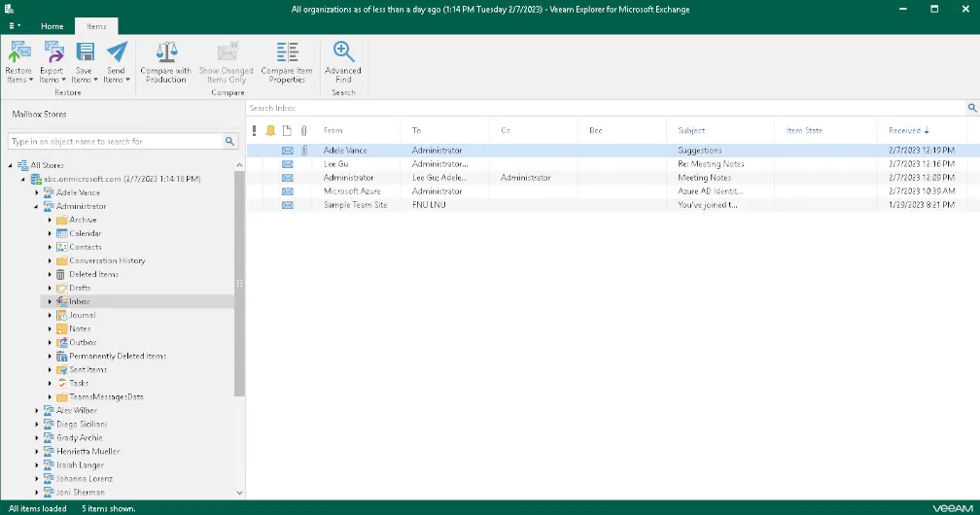Sort by the From column header

333,130
